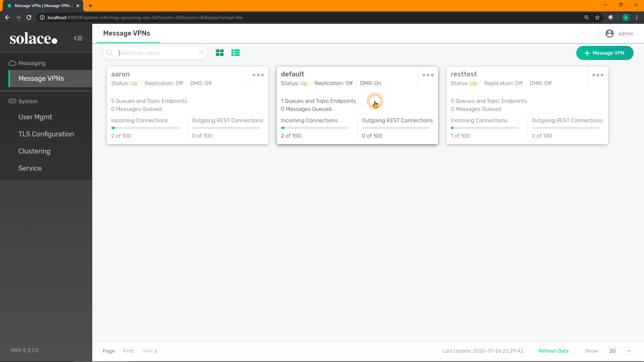This screenshot has height=362, width=644.
Task: Bookmark this page with star icon
Action: click(x=597, y=17)
